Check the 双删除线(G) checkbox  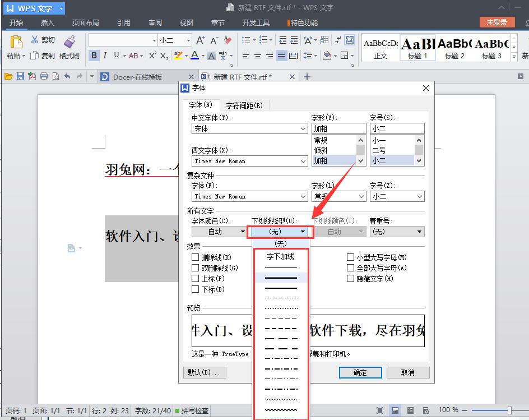195,267
